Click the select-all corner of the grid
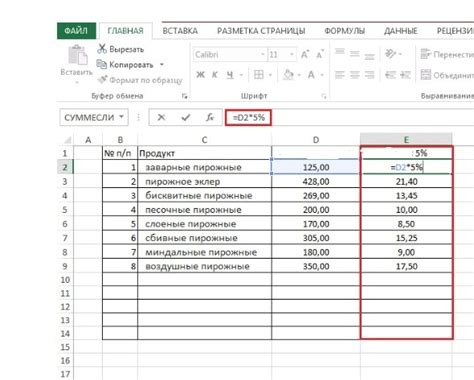This screenshot has width=474, height=380. point(67,140)
